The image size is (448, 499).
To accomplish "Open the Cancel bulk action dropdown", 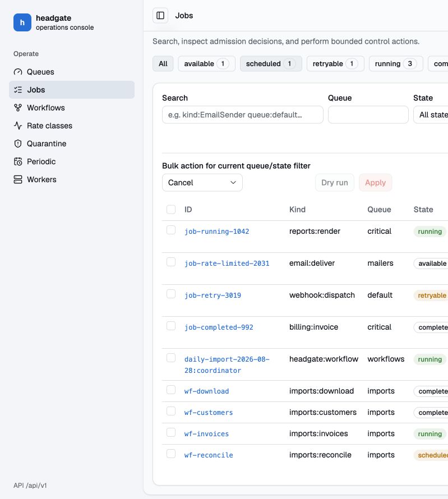I will [202, 183].
